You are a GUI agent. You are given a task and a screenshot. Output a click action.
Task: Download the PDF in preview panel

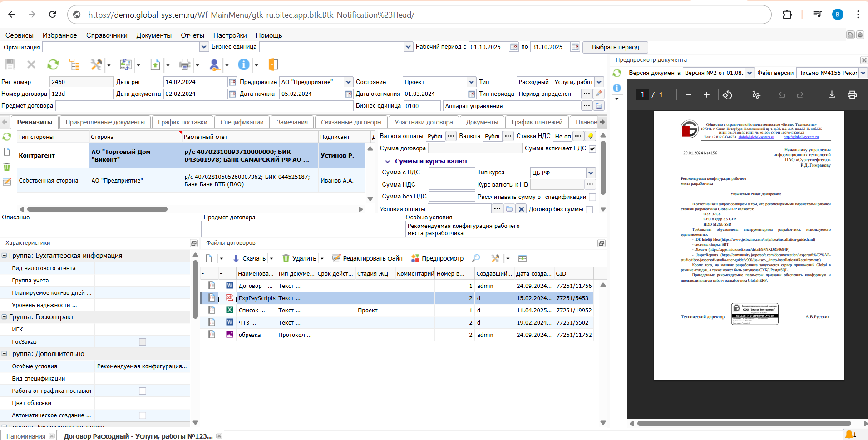(x=831, y=94)
